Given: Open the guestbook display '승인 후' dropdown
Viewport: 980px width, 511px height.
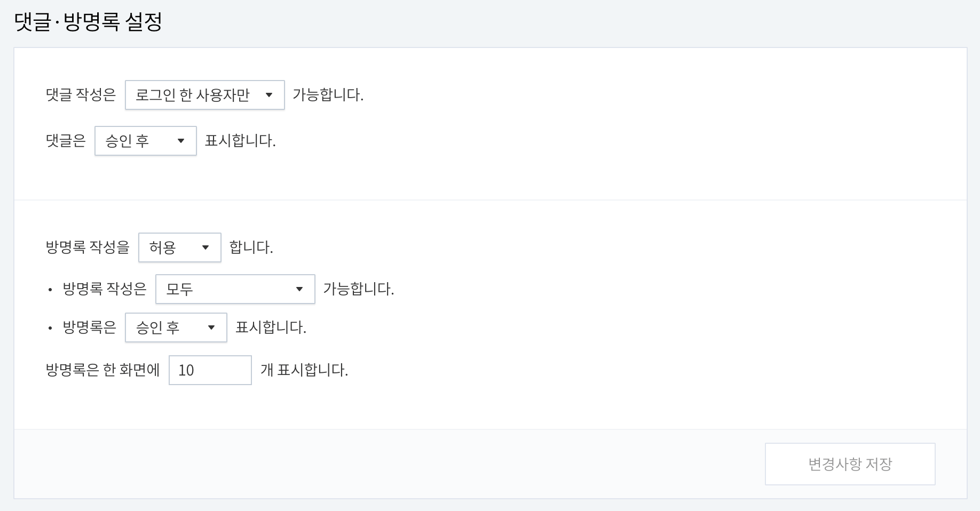Looking at the screenshot, I should point(176,328).
